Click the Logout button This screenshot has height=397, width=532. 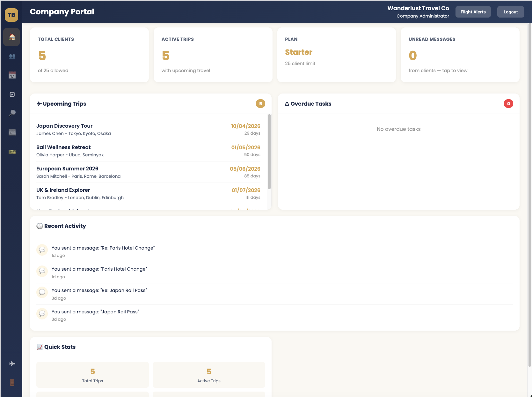pos(510,11)
